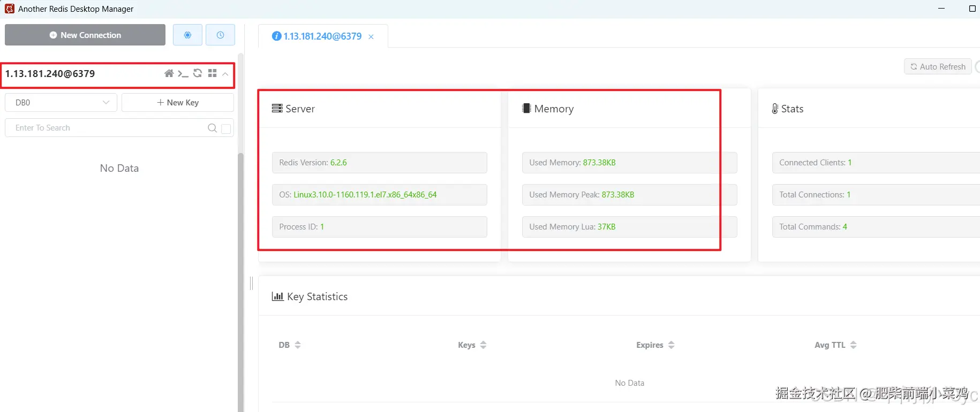Viewport: 980px width, 412px height.
Task: Click the 1.13.181.240@6379 connection name
Action: click(50, 74)
